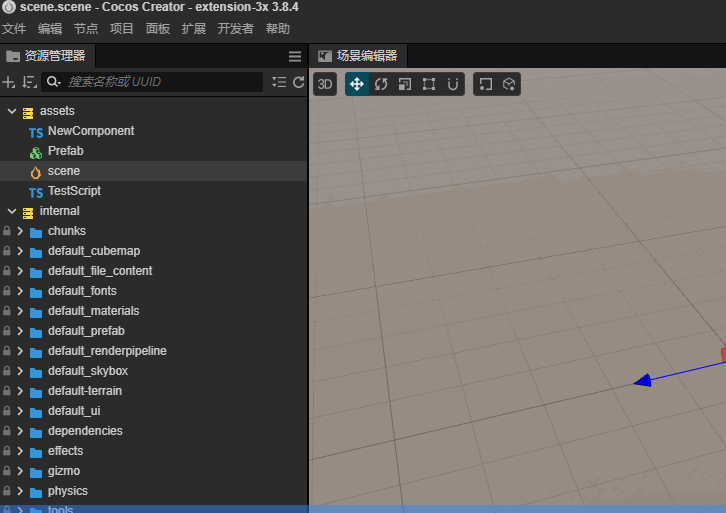
Task: Collapse the internal root folder
Action: pos(12,211)
